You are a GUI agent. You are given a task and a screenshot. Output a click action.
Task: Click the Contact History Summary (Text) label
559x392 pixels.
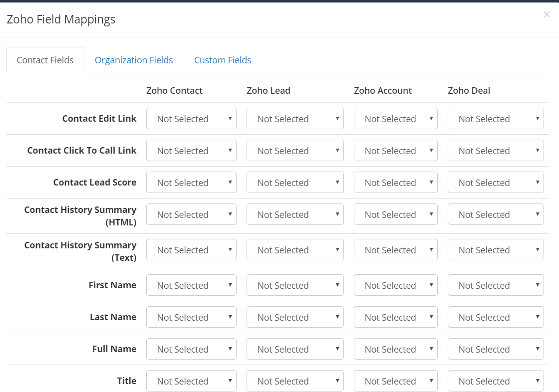point(80,251)
